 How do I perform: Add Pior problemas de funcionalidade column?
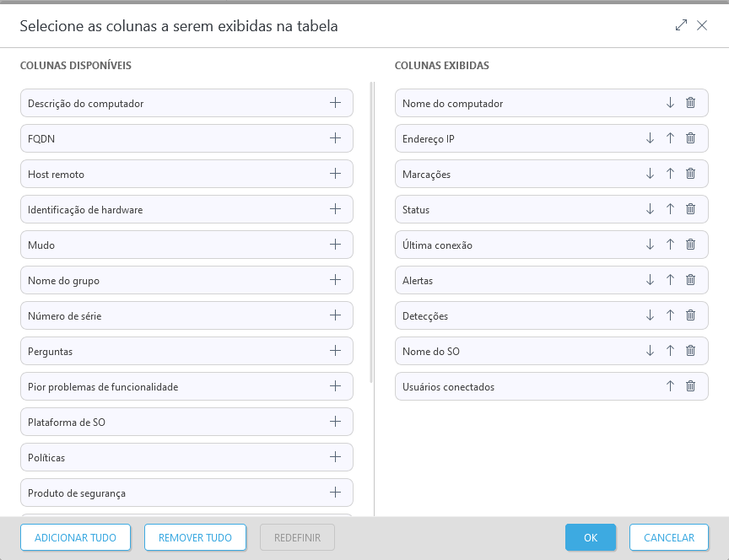coord(335,386)
